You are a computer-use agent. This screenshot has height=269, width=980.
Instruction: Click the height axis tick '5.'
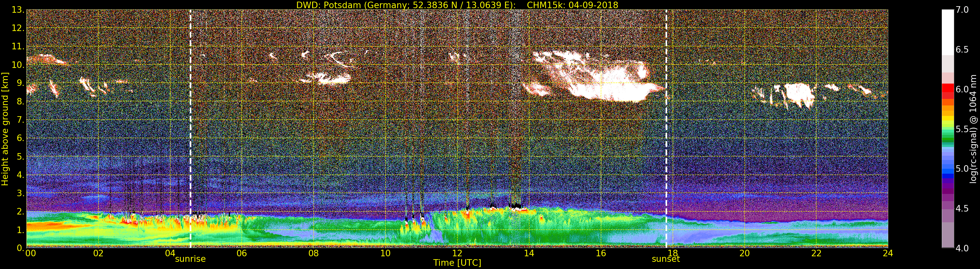(20, 156)
